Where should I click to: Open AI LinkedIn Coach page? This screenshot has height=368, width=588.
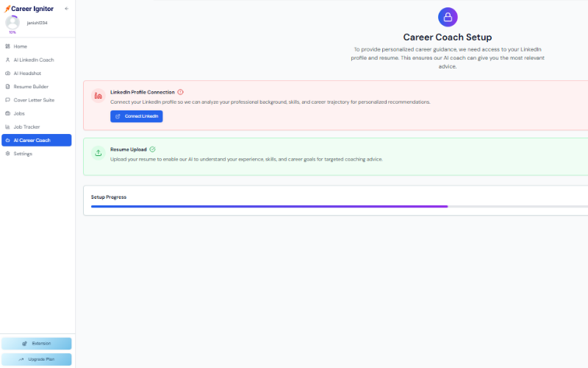click(33, 60)
